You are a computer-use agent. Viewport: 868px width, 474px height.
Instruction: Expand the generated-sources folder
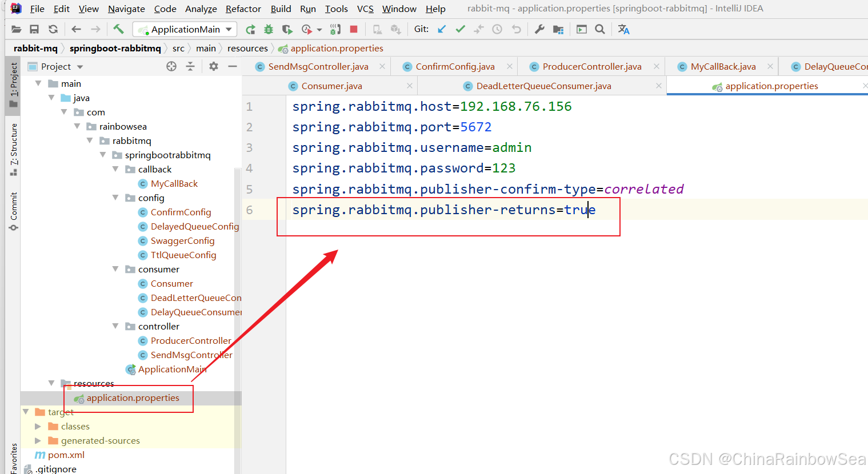[x=38, y=440]
